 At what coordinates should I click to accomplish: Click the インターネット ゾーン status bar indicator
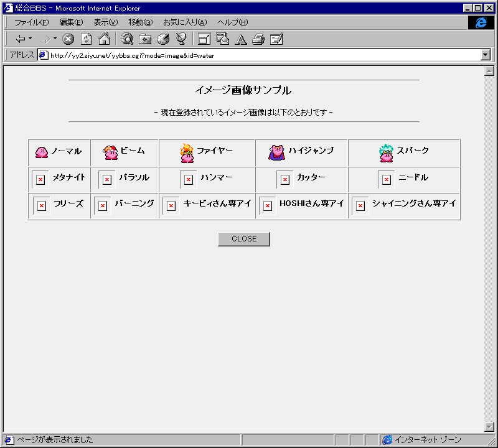coord(422,440)
